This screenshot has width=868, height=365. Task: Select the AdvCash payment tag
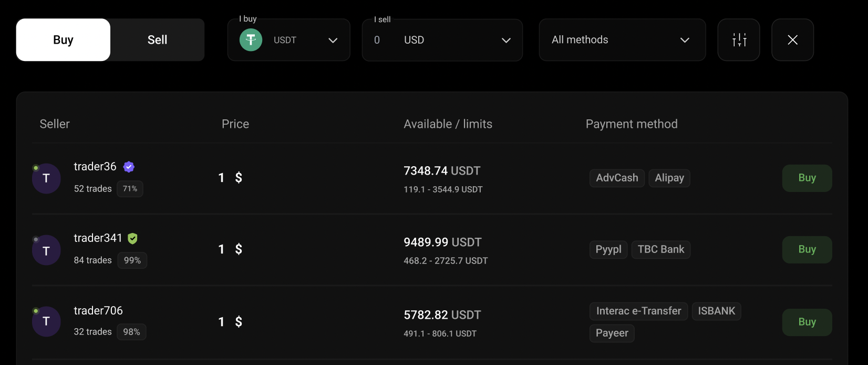click(x=617, y=178)
